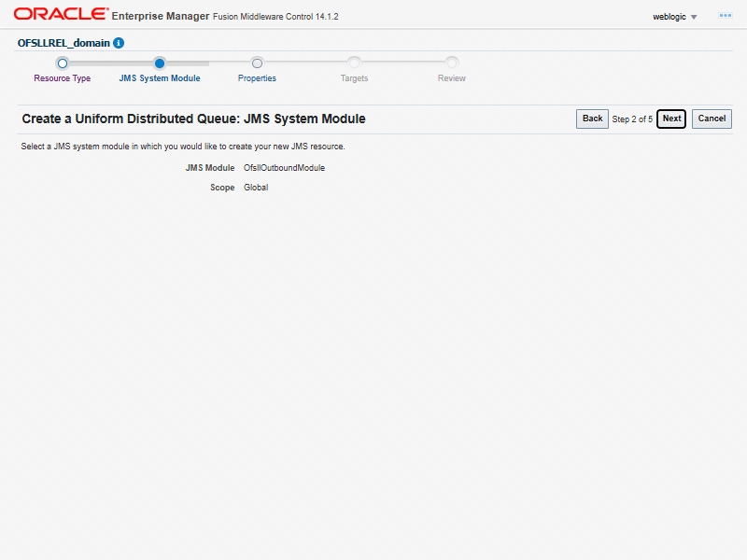Proceed with the Next button
747x560 pixels.
pyautogui.click(x=671, y=119)
